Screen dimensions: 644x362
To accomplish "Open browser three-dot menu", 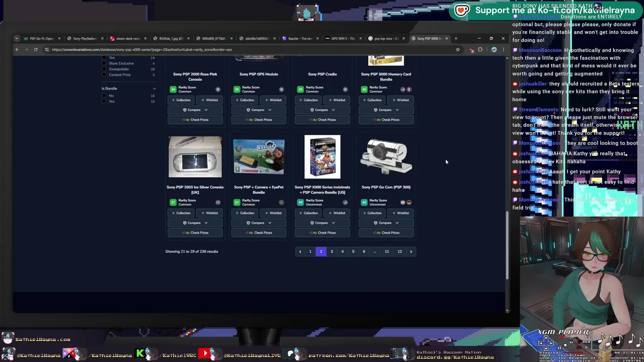I will (503, 49).
